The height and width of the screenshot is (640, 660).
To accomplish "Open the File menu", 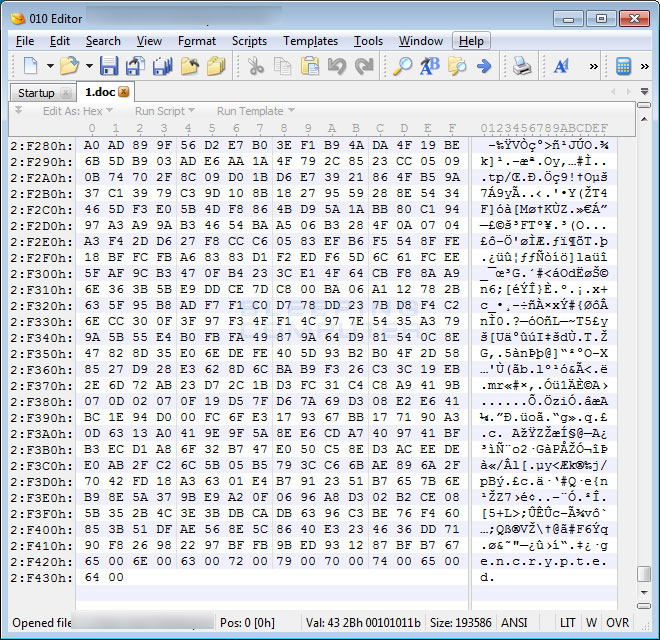I will point(25,41).
